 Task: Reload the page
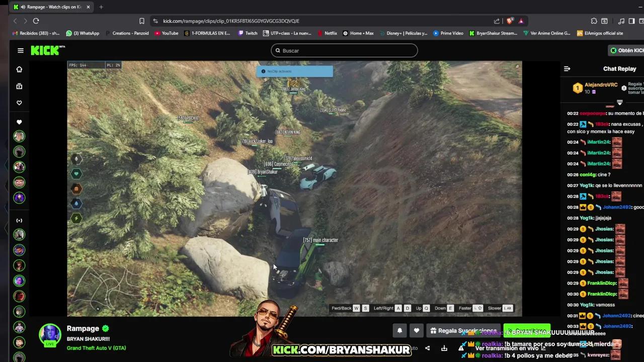pyautogui.click(x=36, y=21)
